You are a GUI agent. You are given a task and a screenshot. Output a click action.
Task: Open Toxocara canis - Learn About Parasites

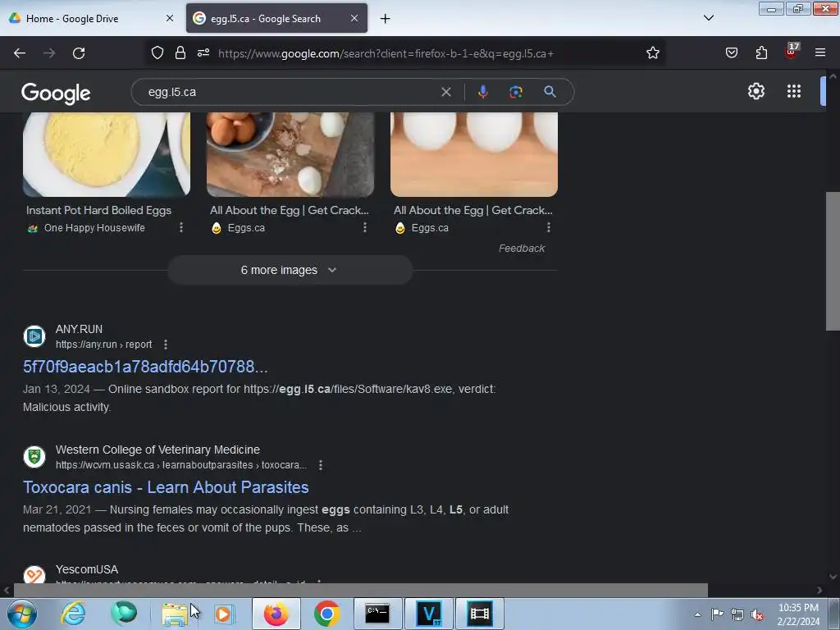[x=166, y=487]
